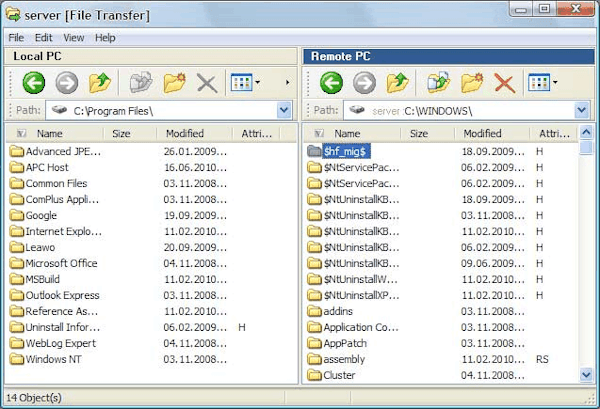
Task: Select the Advanced JPE... folder
Action: click(x=64, y=152)
